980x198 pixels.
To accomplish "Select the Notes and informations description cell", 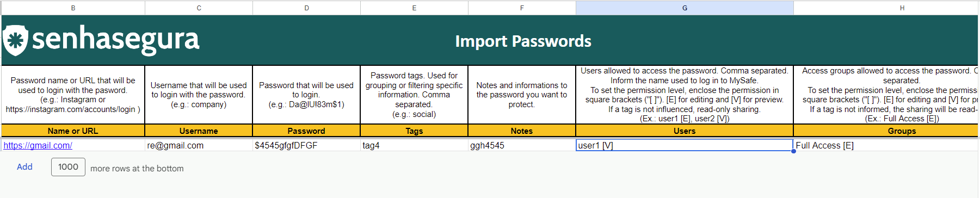I will pyautogui.click(x=522, y=95).
